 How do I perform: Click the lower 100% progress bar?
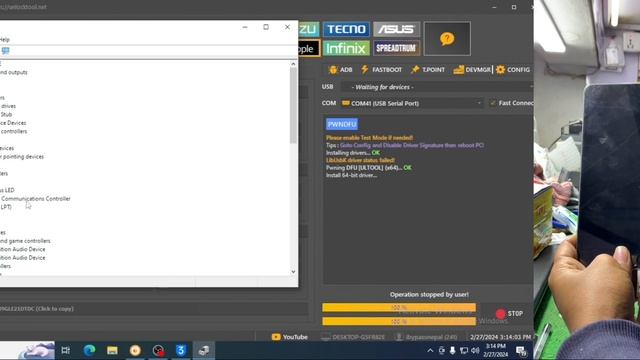click(399, 322)
